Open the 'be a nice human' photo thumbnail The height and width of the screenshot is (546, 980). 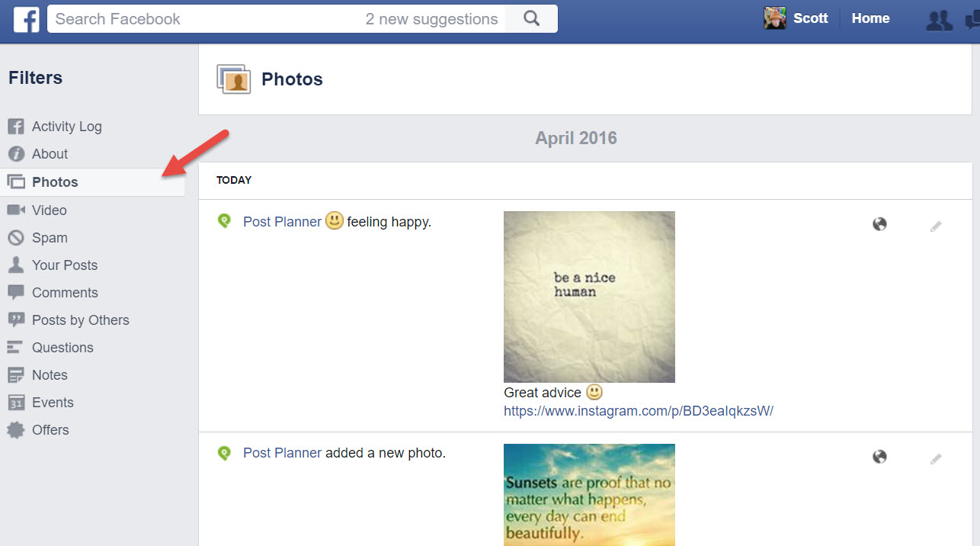pos(588,297)
